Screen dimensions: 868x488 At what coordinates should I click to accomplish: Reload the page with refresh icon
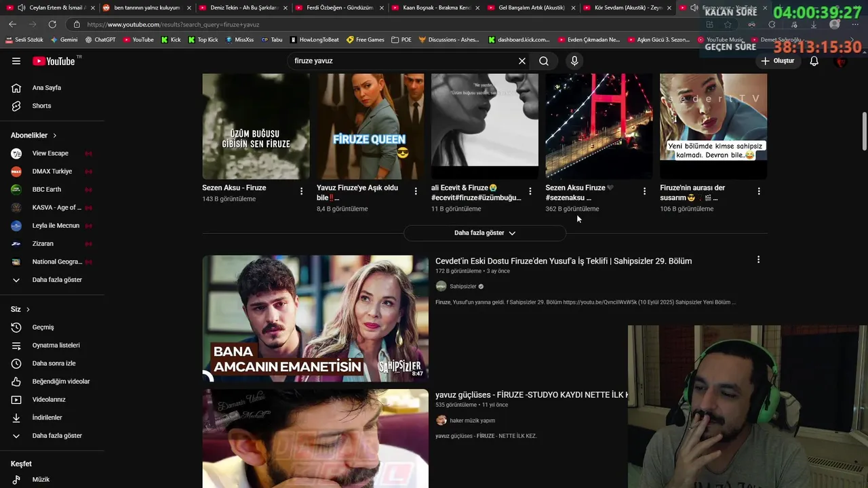(52, 24)
